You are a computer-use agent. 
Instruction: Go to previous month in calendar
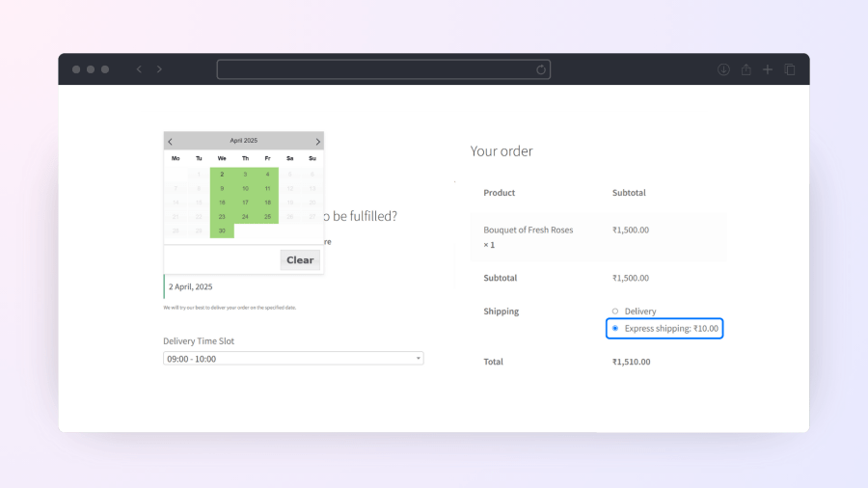[x=171, y=142]
